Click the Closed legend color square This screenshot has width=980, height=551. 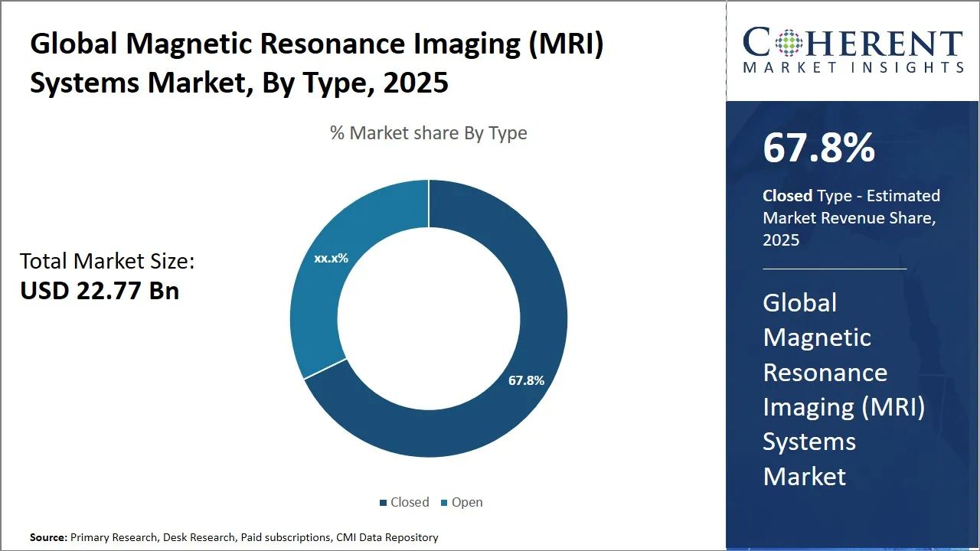coord(384,503)
